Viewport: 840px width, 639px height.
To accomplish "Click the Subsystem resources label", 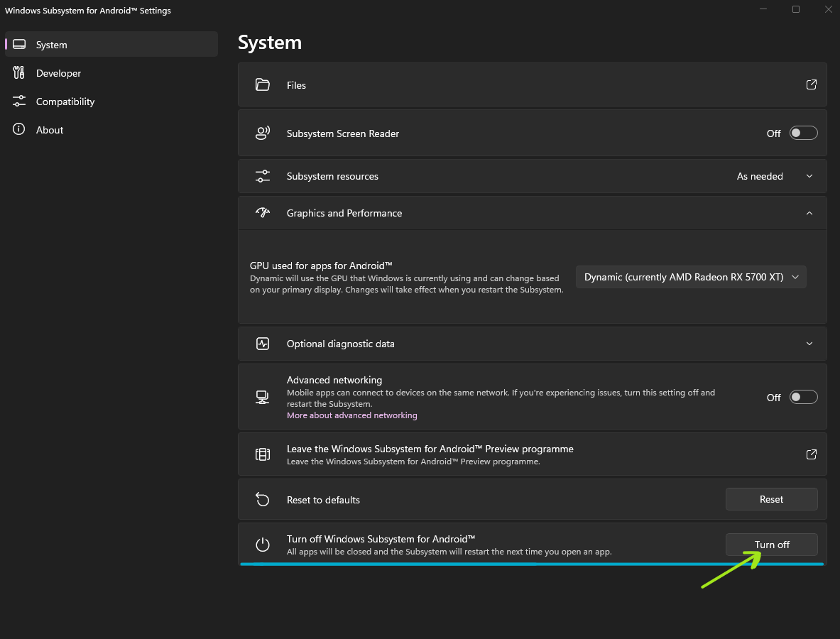I will (x=332, y=176).
